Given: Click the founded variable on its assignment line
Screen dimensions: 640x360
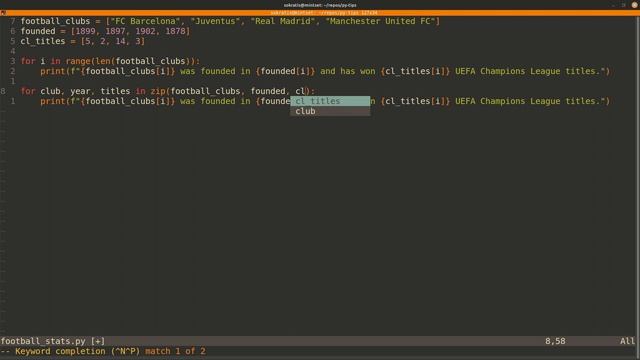Looking at the screenshot, I should 38,31.
